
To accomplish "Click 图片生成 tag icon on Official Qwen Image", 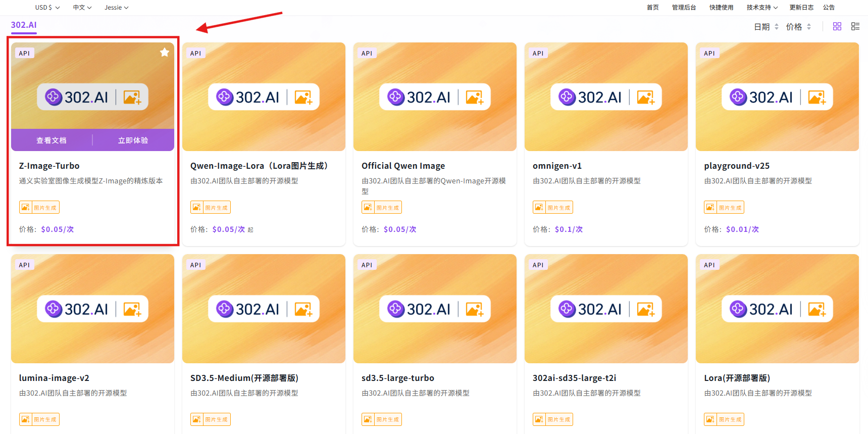I will 368,207.
